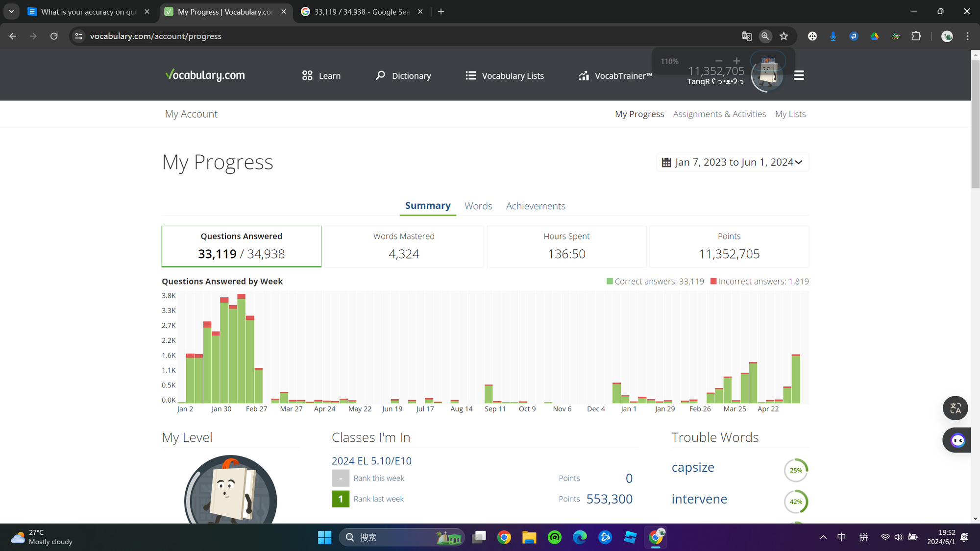
Task: Click the floating translate button at right edge
Action: (x=955, y=408)
